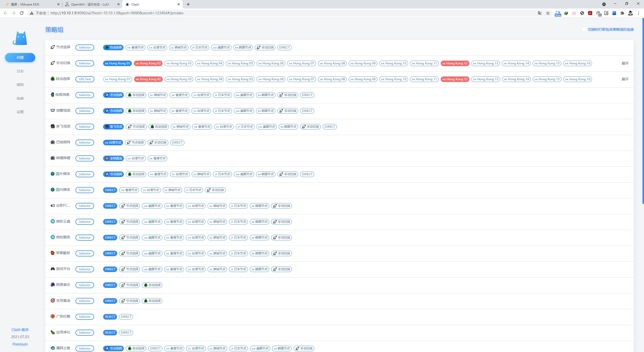Click the new tab plus icon

188,4
